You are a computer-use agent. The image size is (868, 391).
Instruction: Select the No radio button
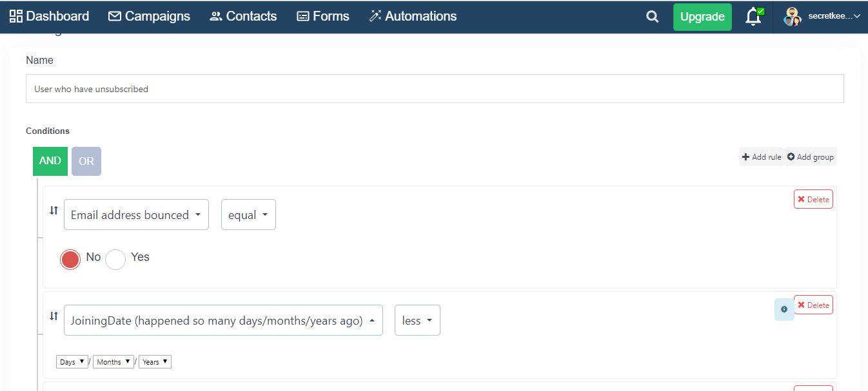70,259
